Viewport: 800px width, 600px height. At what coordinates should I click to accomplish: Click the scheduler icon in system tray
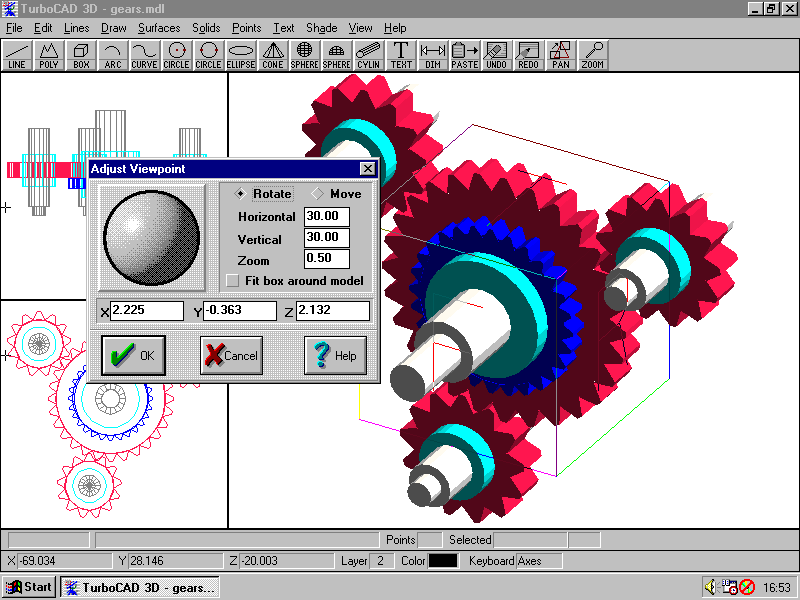(729, 587)
